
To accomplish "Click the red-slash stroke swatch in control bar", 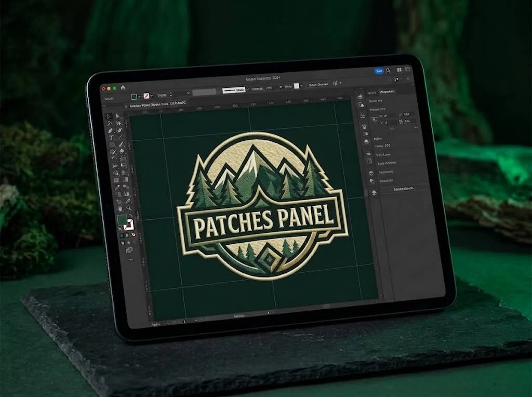I will (x=146, y=96).
